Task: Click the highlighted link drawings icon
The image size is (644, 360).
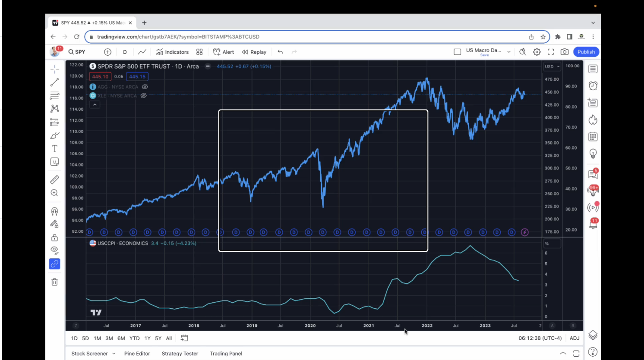Action: coord(54,264)
